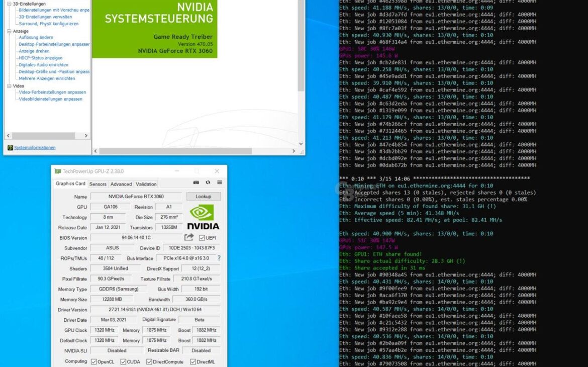Collapse the Anzeige tree branch
The image size is (588, 367).
click(9, 31)
